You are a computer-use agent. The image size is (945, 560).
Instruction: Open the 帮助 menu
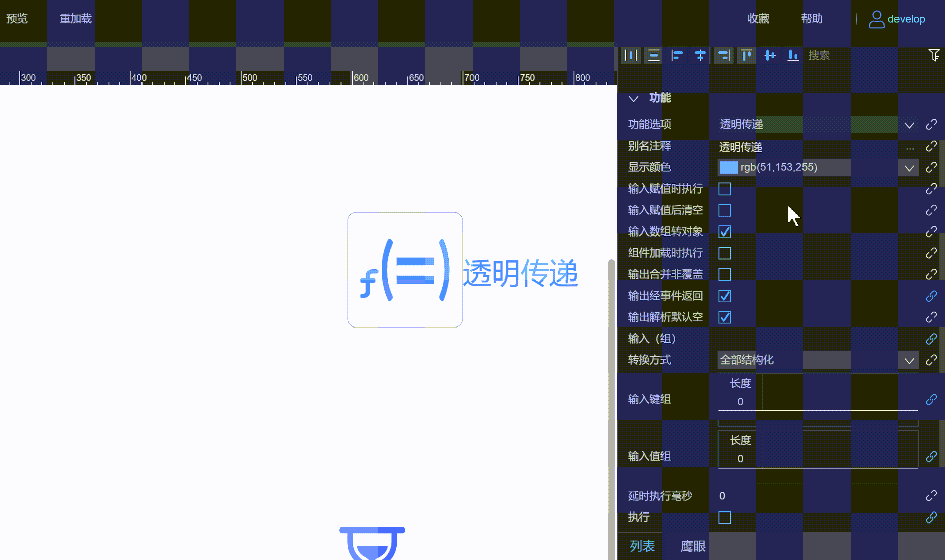812,19
